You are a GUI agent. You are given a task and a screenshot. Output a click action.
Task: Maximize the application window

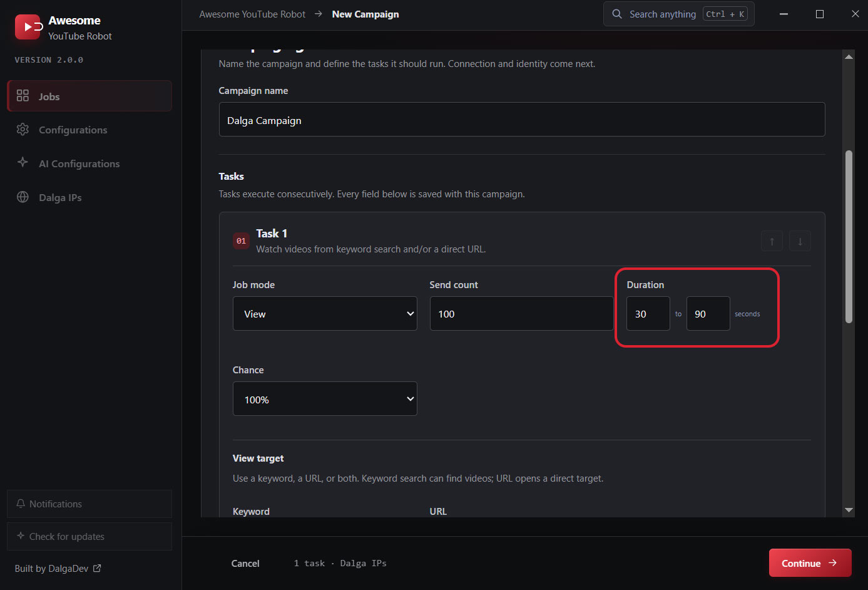click(x=820, y=14)
